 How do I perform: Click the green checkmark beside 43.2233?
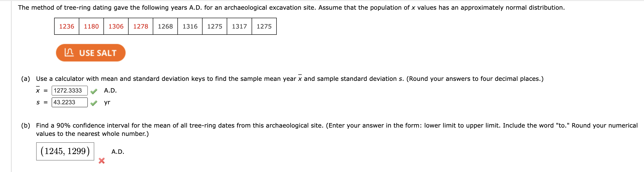coord(94,102)
